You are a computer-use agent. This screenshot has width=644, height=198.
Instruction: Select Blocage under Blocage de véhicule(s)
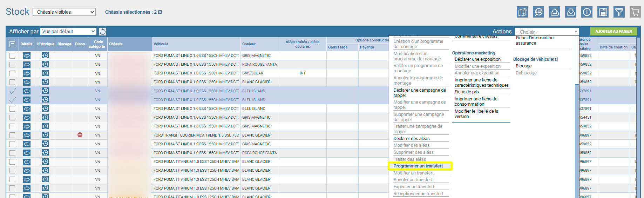click(x=523, y=66)
